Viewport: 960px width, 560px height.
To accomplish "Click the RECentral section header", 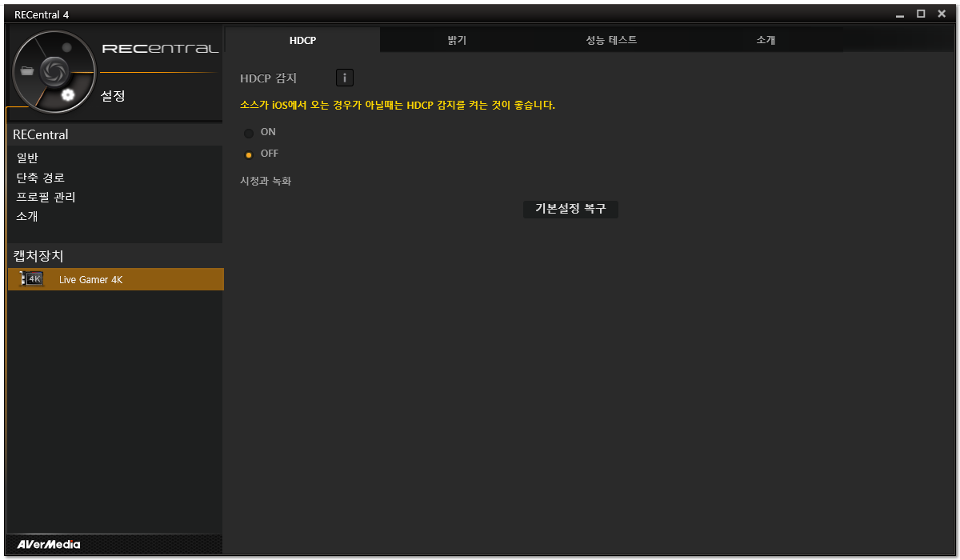I will pyautogui.click(x=115, y=134).
